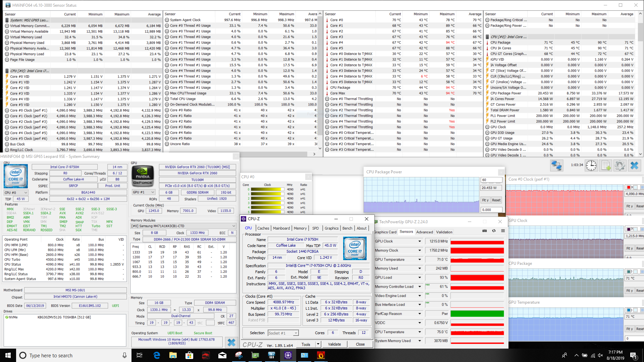644x362 pixels.
Task: Open GPU #1 selector dropdown
Action: point(143,192)
